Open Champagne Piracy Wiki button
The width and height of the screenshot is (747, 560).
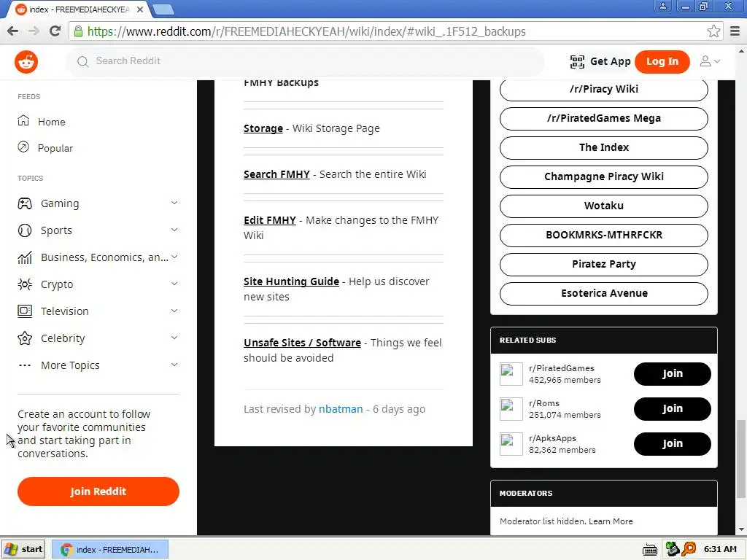pos(603,176)
